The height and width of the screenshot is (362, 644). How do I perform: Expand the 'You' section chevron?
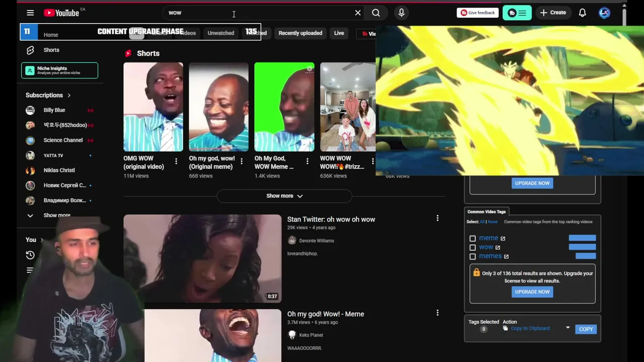(x=42, y=240)
